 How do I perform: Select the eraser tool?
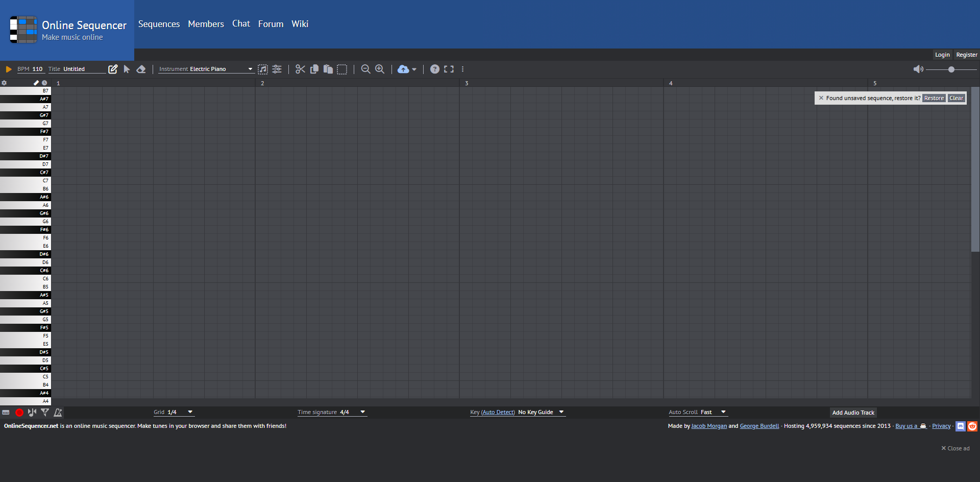click(141, 69)
